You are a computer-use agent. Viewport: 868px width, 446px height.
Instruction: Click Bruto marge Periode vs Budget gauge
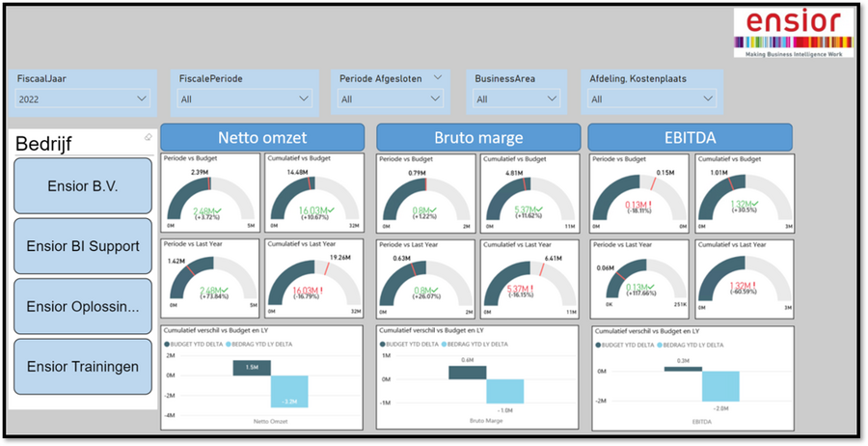(x=425, y=193)
